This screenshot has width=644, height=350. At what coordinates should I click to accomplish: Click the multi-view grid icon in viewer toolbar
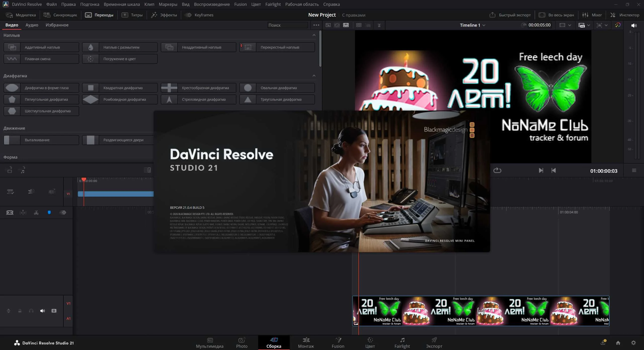359,25
